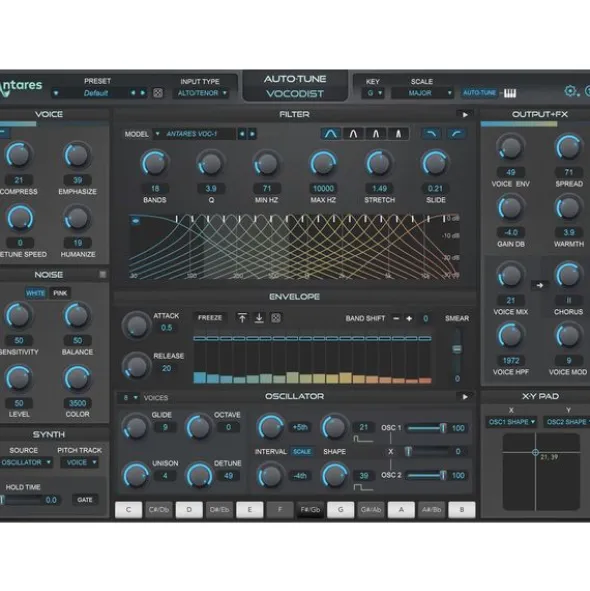This screenshot has height=591, width=590.
Task: Click the X oscillator crossfade slider
Action: click(x=427, y=452)
